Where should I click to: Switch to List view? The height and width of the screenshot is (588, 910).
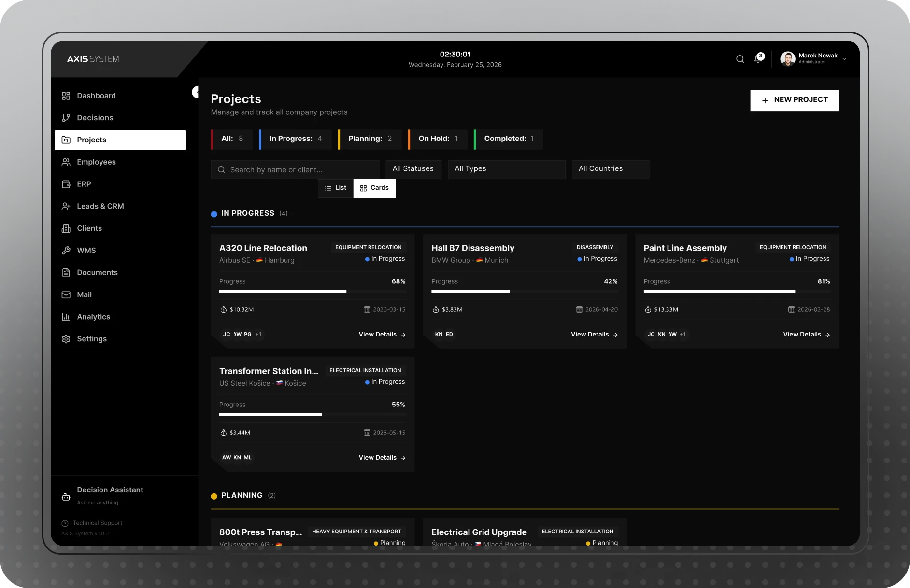click(x=336, y=188)
